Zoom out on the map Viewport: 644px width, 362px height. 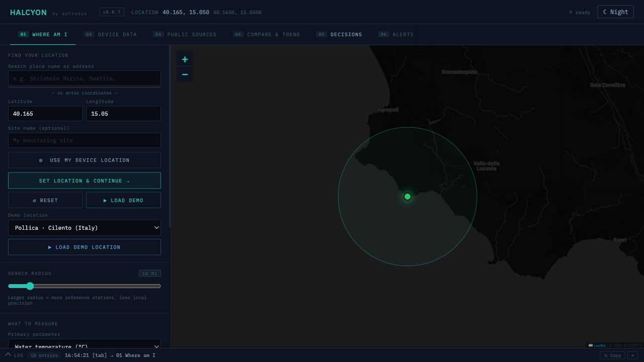click(185, 74)
